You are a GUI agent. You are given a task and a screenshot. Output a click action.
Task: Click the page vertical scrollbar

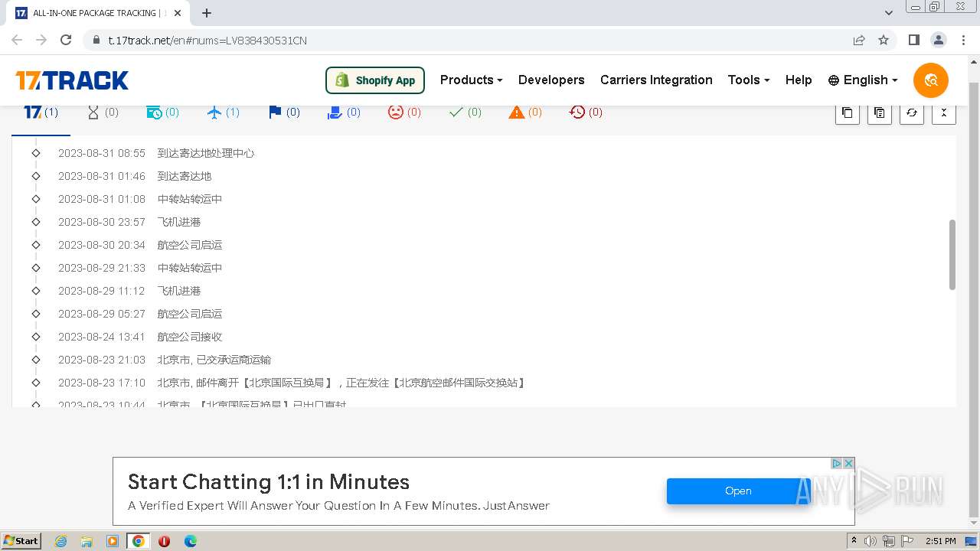974,298
